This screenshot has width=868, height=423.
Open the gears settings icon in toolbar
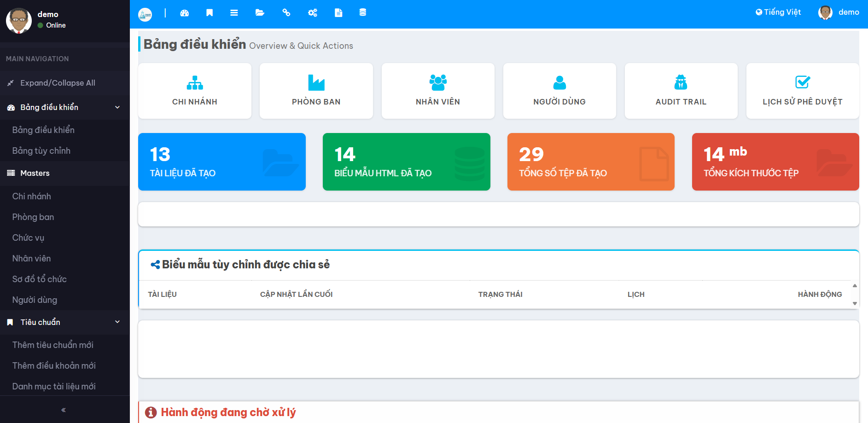coord(312,13)
